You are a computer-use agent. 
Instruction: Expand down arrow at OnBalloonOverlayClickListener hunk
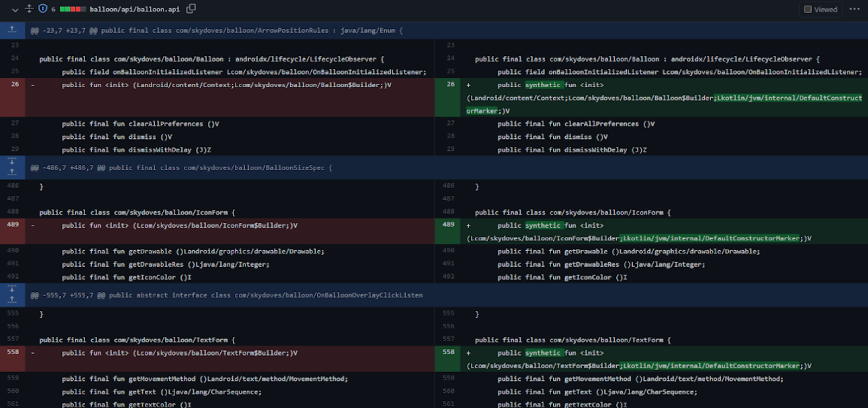12,289
